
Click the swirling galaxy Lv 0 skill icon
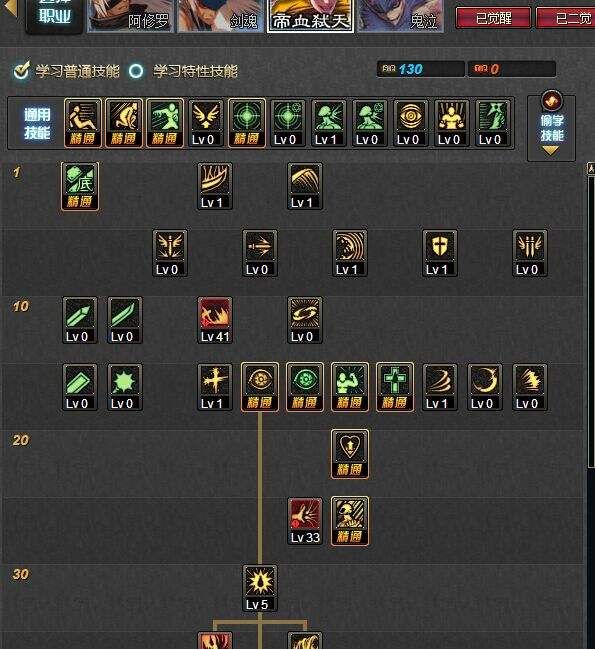[305, 320]
